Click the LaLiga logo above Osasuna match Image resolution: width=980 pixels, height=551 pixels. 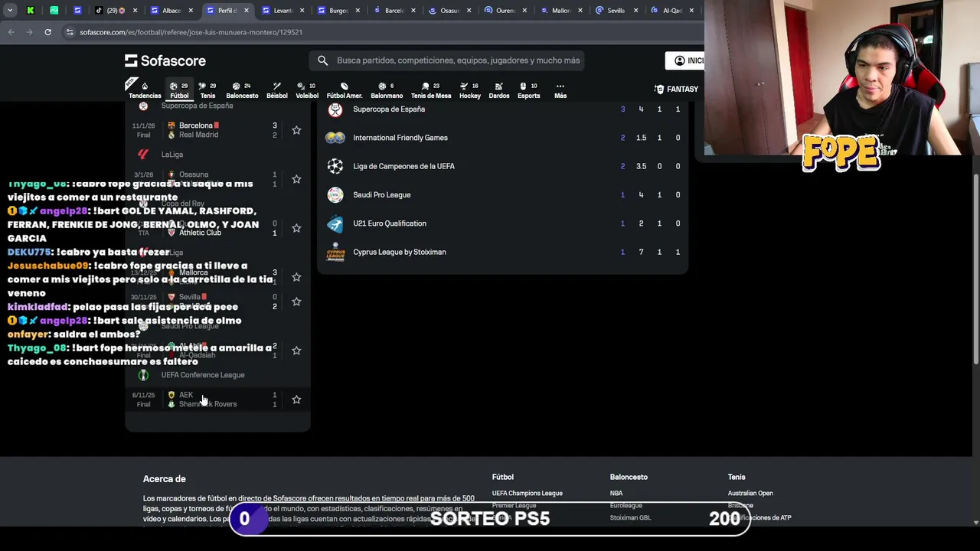tap(143, 155)
